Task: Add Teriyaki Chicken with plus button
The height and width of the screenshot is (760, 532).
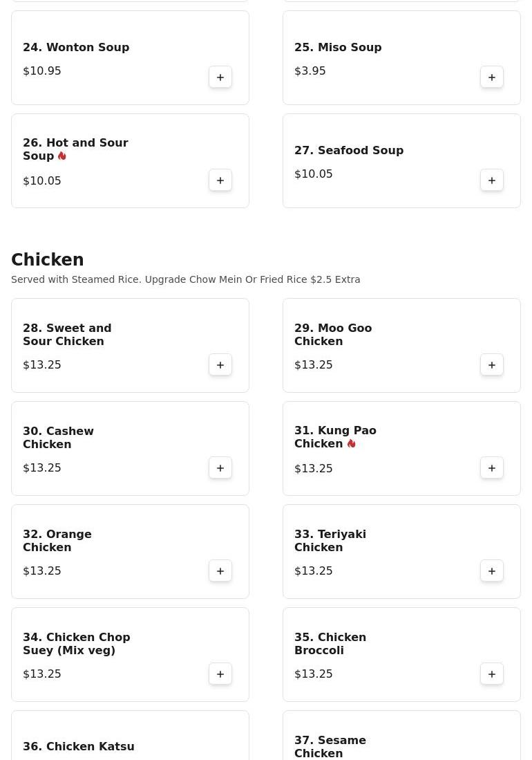Action: coord(492,571)
